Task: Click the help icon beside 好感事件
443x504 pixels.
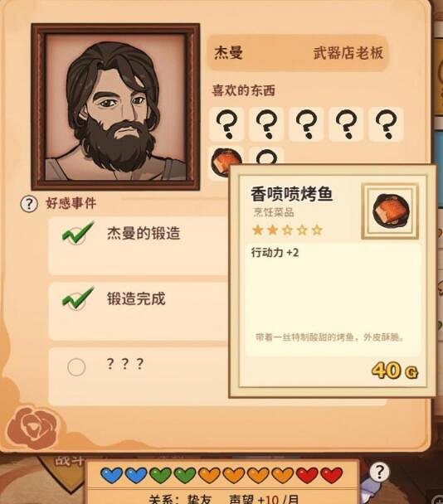Action: (x=29, y=204)
